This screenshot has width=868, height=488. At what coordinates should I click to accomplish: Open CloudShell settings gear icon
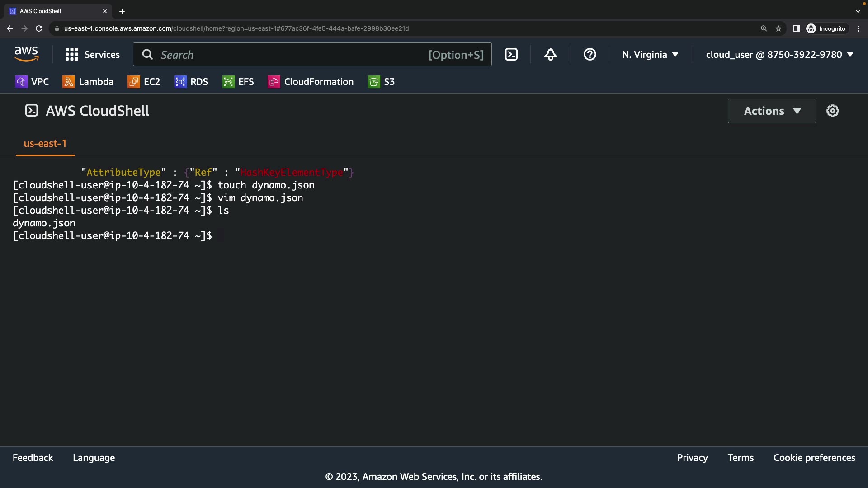[832, 111]
